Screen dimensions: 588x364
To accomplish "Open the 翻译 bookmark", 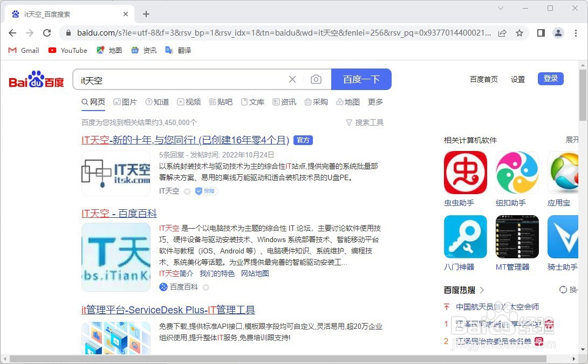I will [178, 50].
